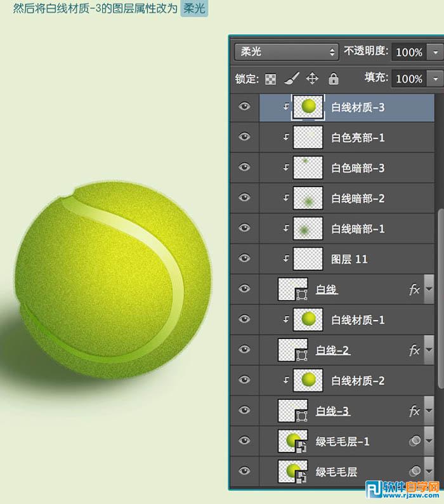Click the 不透明度 100% value field
Image resolution: width=444 pixels, height=504 pixels.
[409, 52]
